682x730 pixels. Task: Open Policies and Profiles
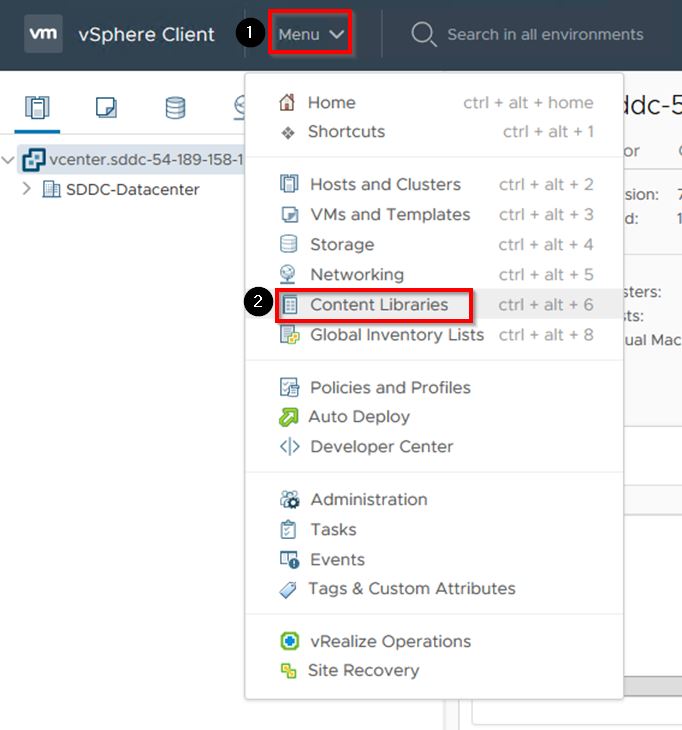(390, 387)
